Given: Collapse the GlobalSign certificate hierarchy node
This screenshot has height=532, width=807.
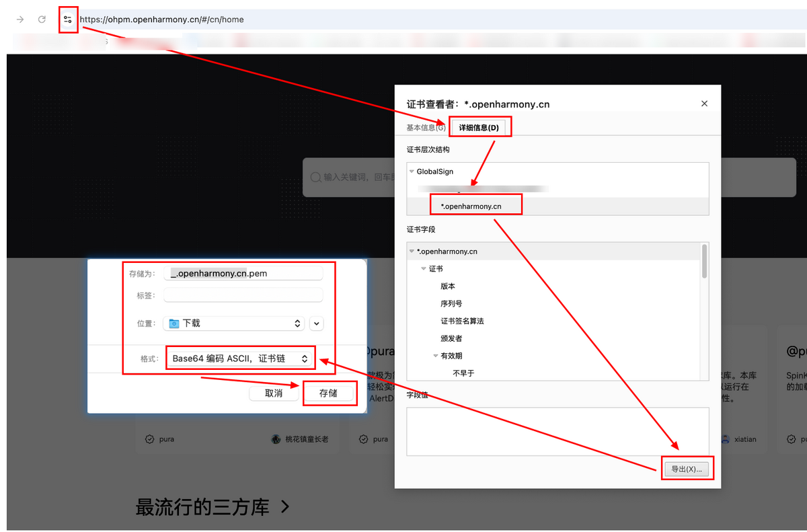Looking at the screenshot, I should click(412, 172).
